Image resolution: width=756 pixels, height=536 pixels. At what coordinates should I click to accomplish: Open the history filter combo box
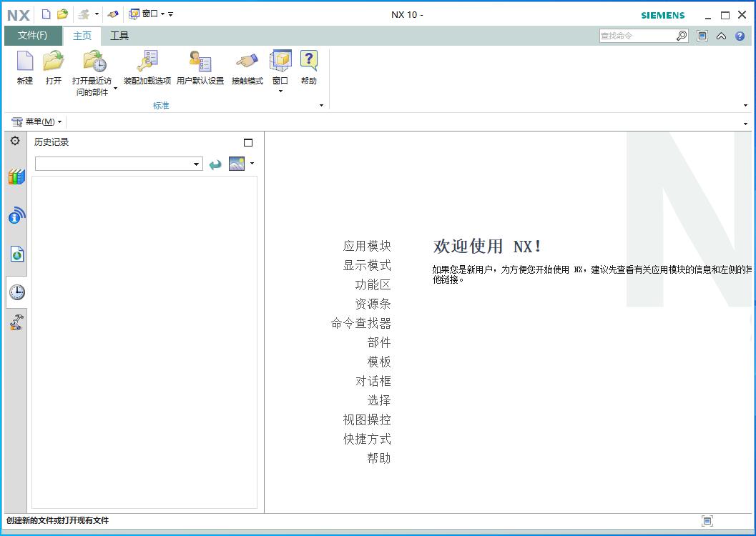click(119, 164)
